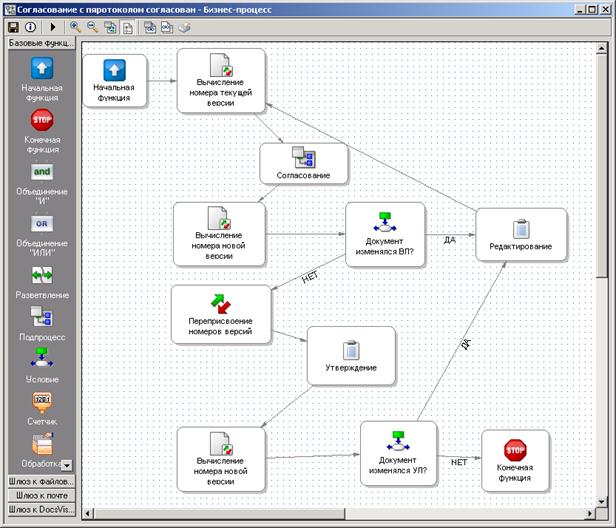Click the Save floppy disk toolbar icon
This screenshot has width=616, height=528.
tap(13, 27)
